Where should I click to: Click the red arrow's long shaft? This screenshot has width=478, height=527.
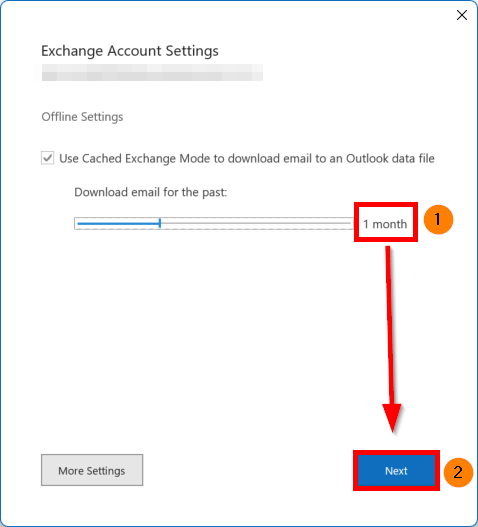(390, 324)
